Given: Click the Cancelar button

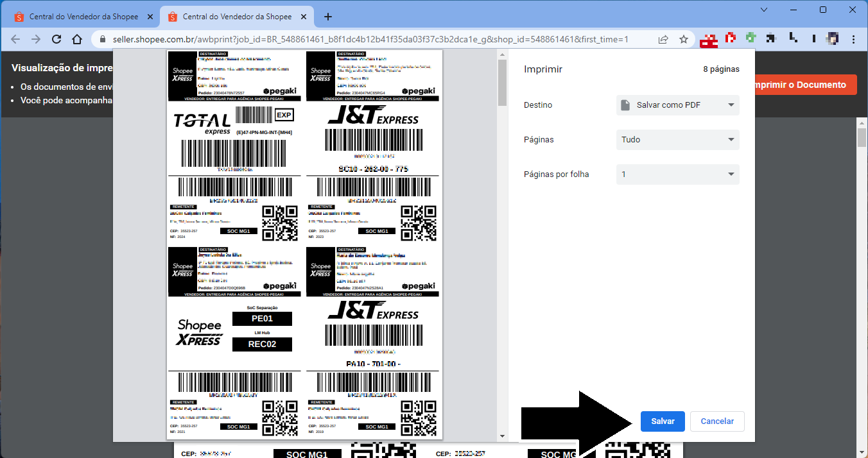Looking at the screenshot, I should point(716,421).
